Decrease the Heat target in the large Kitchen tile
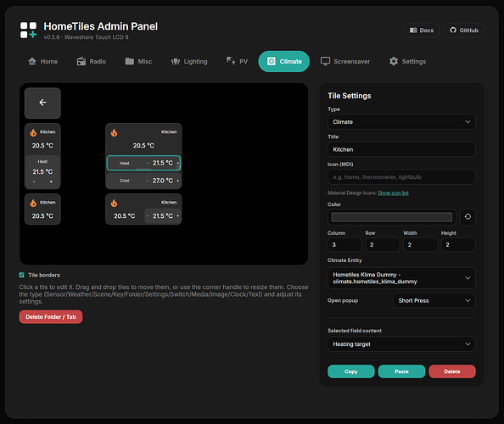This screenshot has width=504, height=424. point(148,163)
